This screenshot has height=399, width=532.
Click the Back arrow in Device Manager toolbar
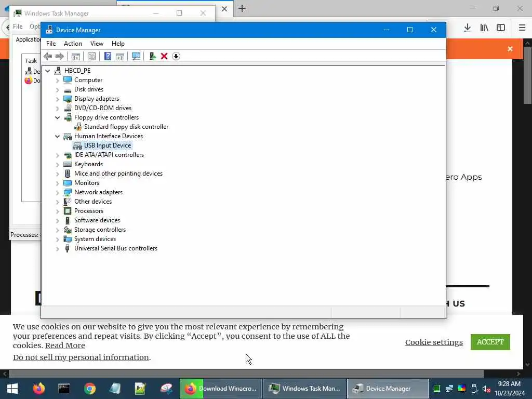coord(48,56)
